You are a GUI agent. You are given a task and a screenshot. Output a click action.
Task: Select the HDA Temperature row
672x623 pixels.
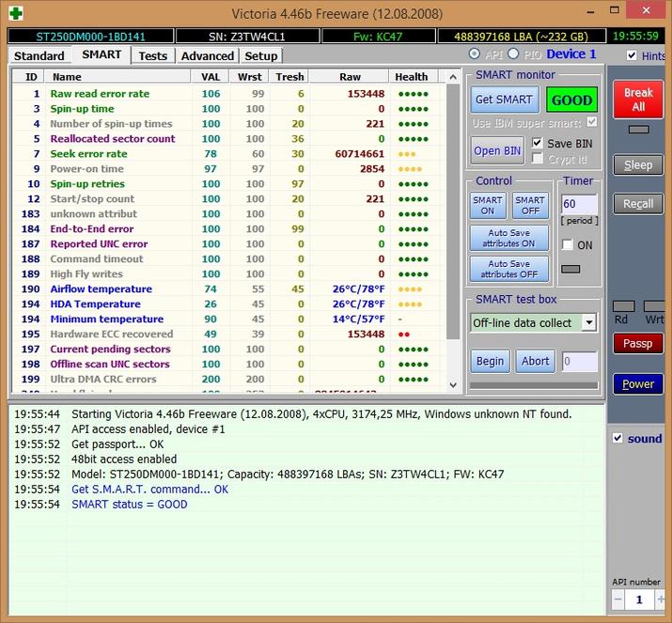coord(229,304)
